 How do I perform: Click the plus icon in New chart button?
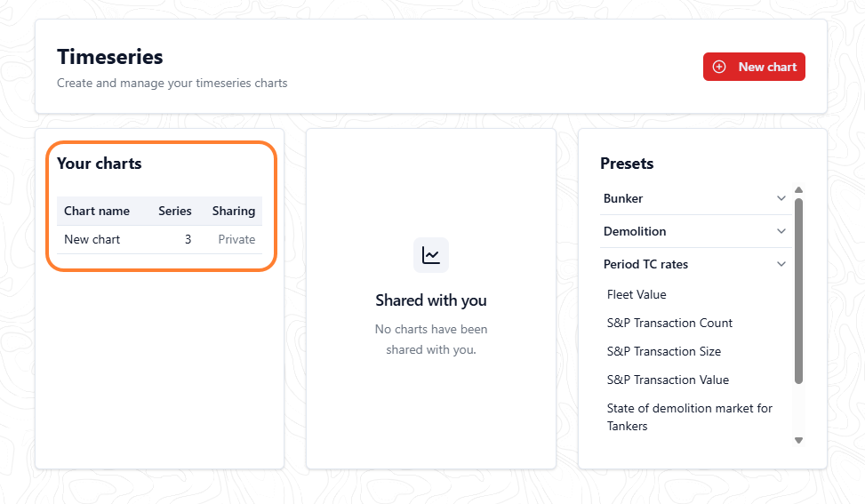pos(719,67)
